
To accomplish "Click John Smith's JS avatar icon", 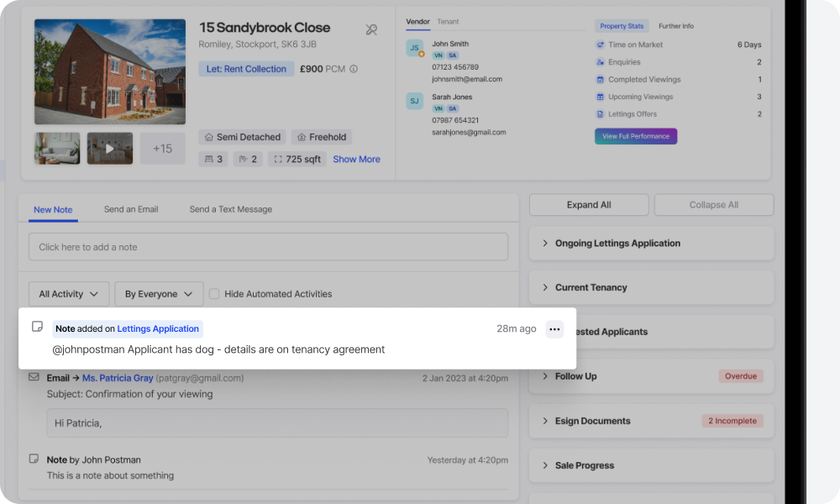I will tap(414, 49).
